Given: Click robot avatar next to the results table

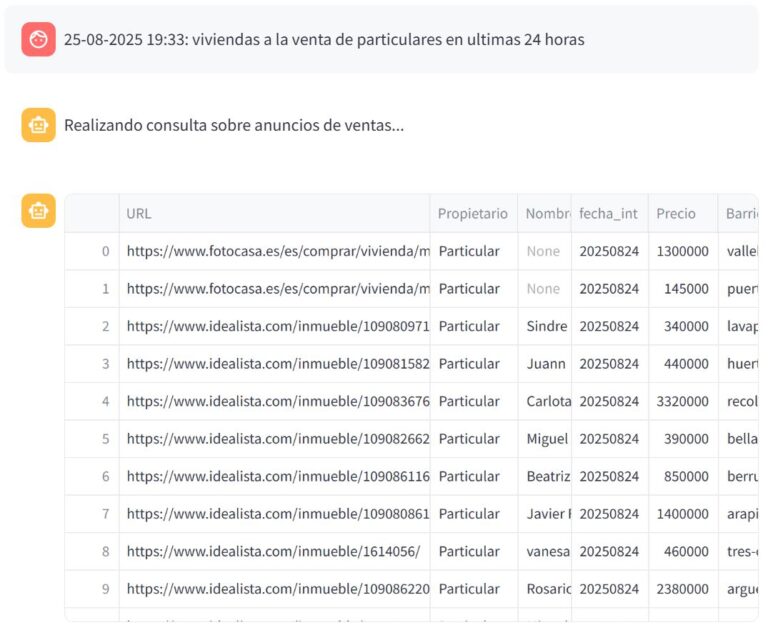Looking at the screenshot, I should pos(38,211).
